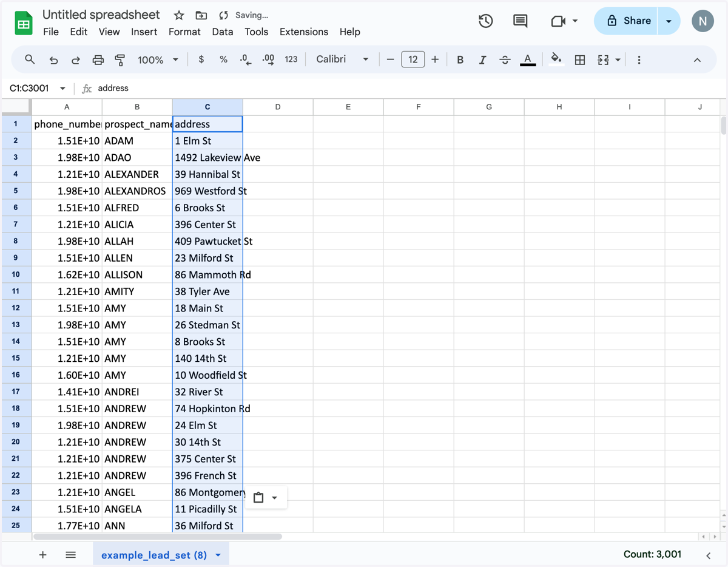
Task: Open the three-dot more toolbar options
Action: click(639, 59)
